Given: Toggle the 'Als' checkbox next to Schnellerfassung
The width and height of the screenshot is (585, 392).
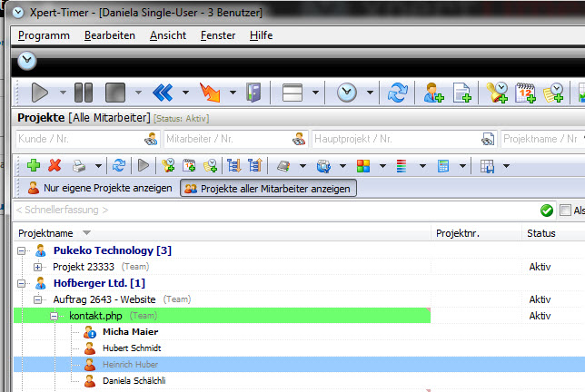Looking at the screenshot, I should 565,211.
